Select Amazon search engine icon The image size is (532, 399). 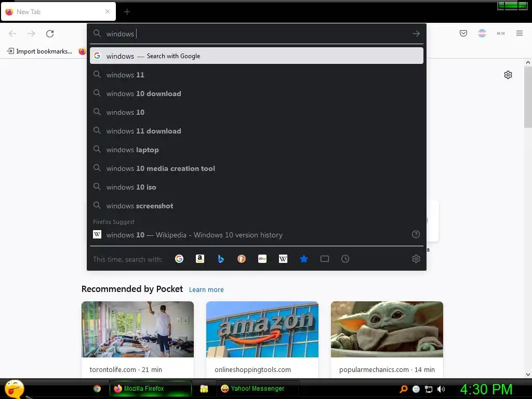(200, 259)
